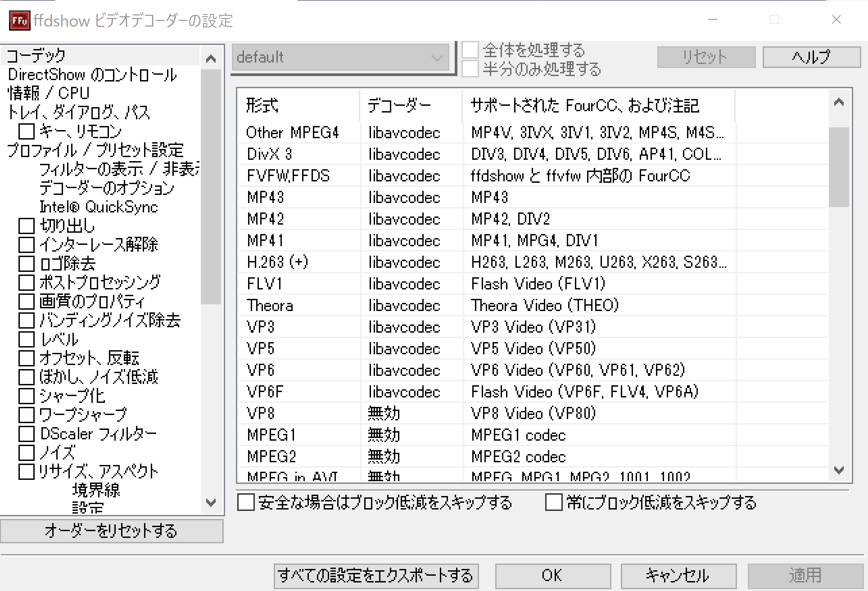Select デコーダーのオプション item
Screen dimensions: 868x591
click(107, 188)
